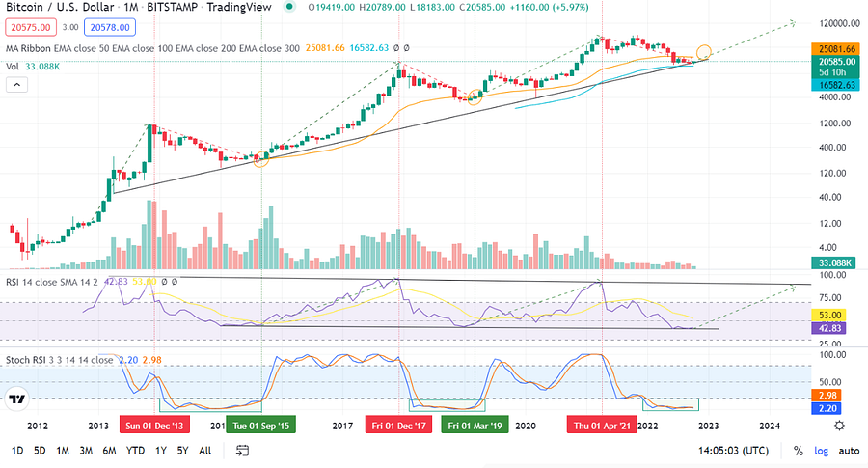
Task: Collapse the indicator legend chevron button
Action: tap(16, 85)
